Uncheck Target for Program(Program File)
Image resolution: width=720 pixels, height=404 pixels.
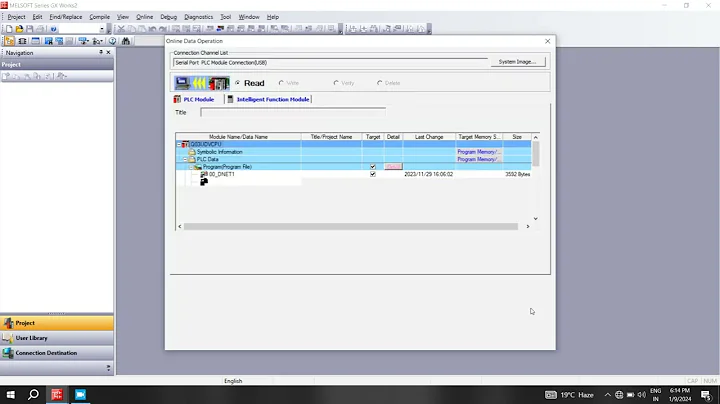coord(373,167)
